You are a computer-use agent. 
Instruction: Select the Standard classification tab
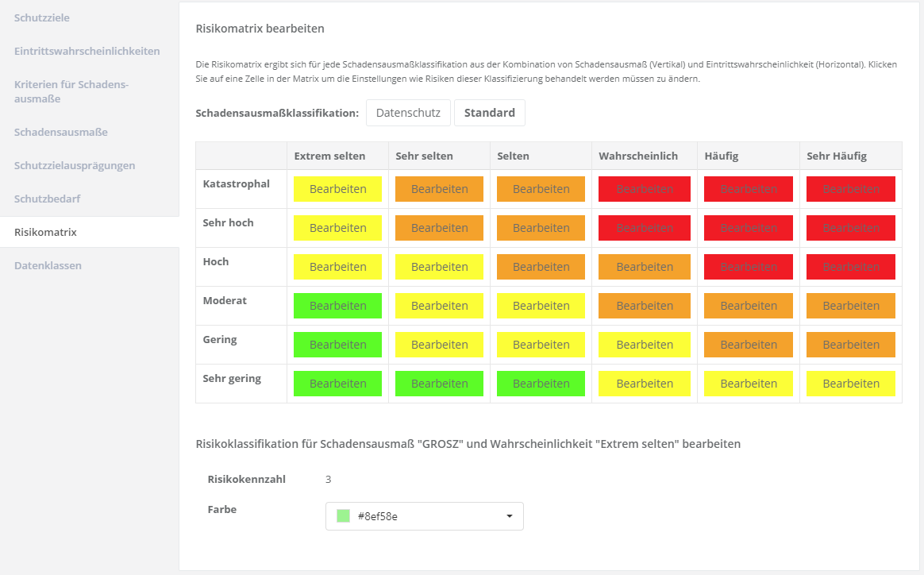(x=489, y=113)
